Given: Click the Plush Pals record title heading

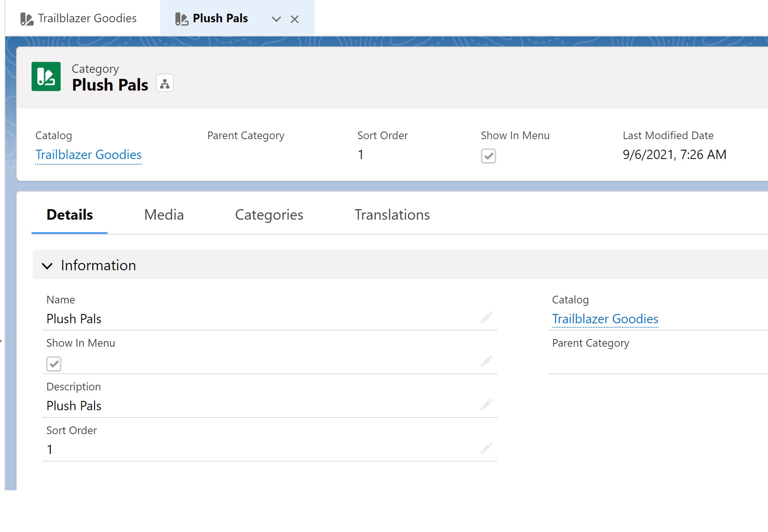Looking at the screenshot, I should (x=110, y=85).
